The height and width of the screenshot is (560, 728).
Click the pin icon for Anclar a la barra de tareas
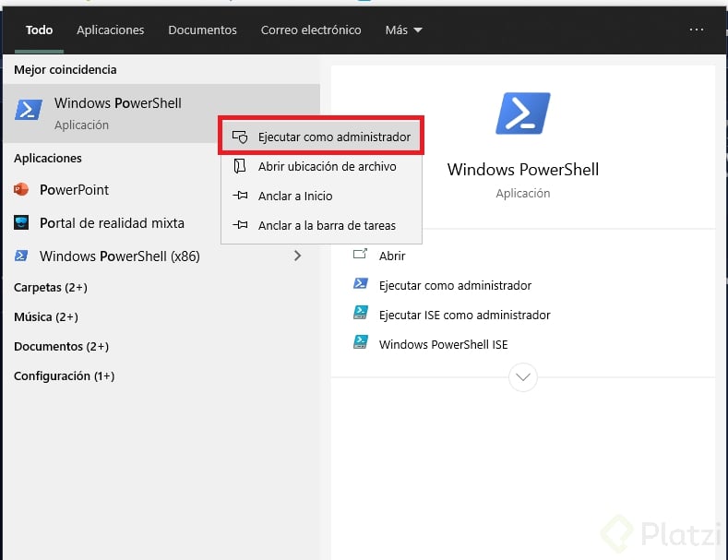241,226
